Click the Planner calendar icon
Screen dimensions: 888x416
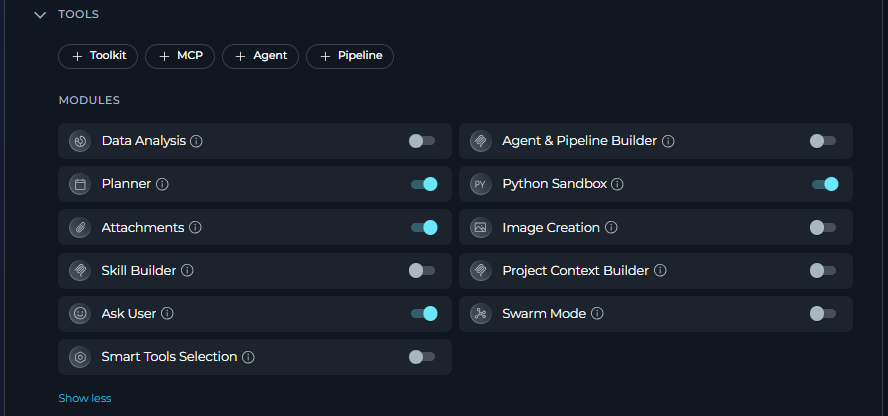tap(80, 184)
